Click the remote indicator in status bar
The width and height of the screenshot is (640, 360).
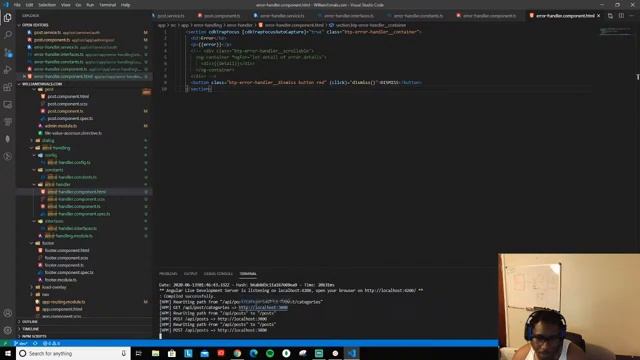click(x=5, y=343)
